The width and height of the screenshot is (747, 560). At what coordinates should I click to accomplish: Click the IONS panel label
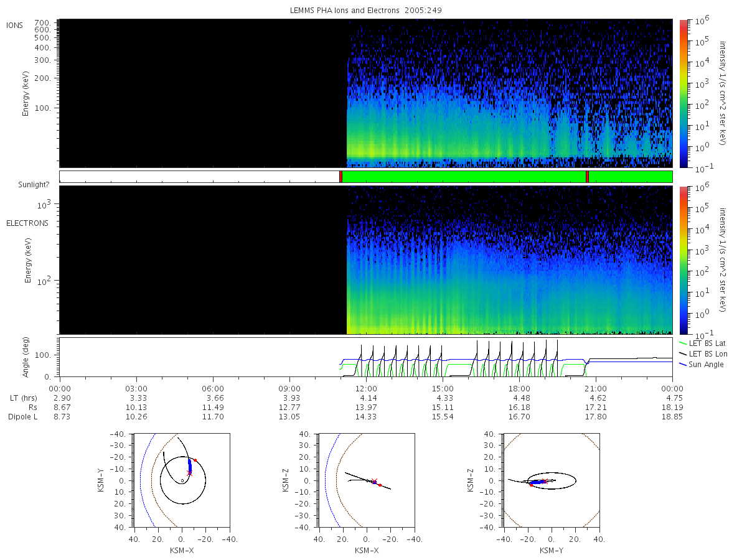coord(15,25)
